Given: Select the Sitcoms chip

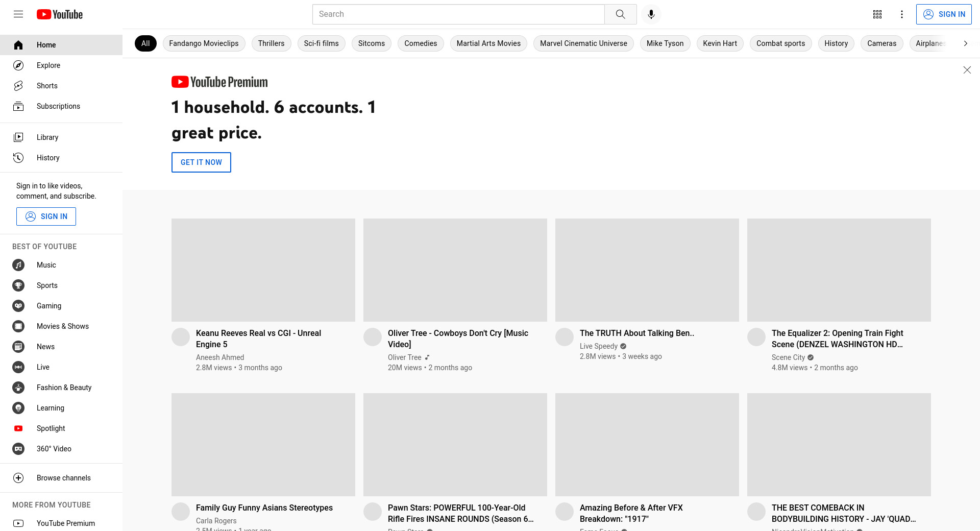Looking at the screenshot, I should pyautogui.click(x=372, y=43).
